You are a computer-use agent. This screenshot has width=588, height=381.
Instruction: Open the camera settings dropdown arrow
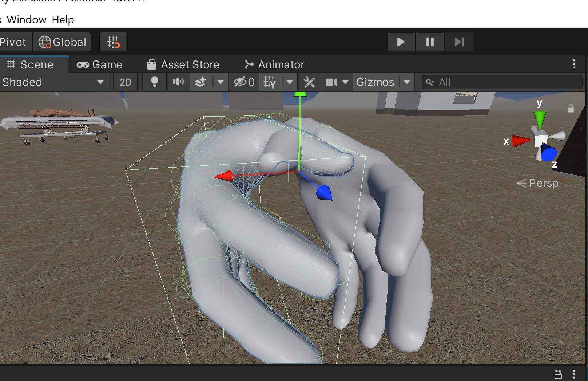click(346, 82)
